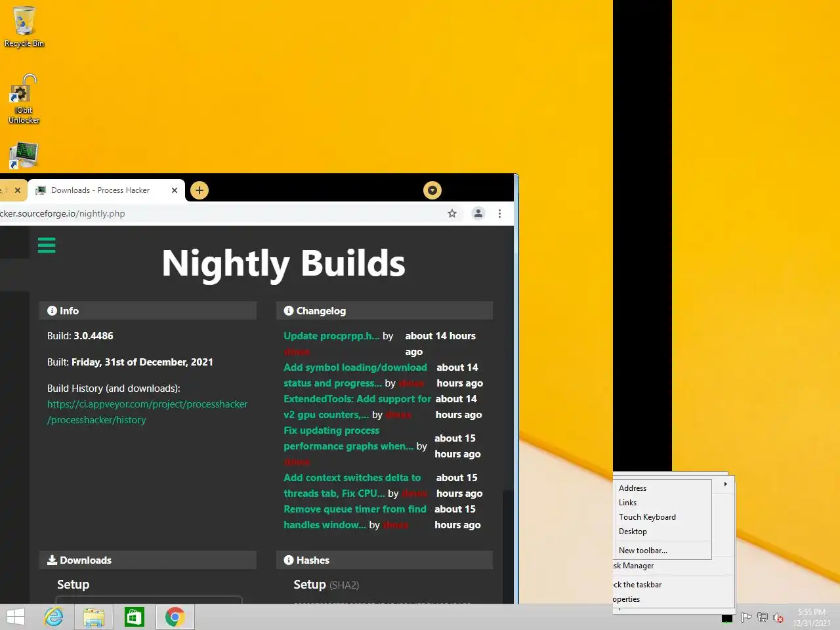Screen dimensions: 840x630
Task: Click the black Process Hacker tray icon
Action: pyautogui.click(x=727, y=618)
